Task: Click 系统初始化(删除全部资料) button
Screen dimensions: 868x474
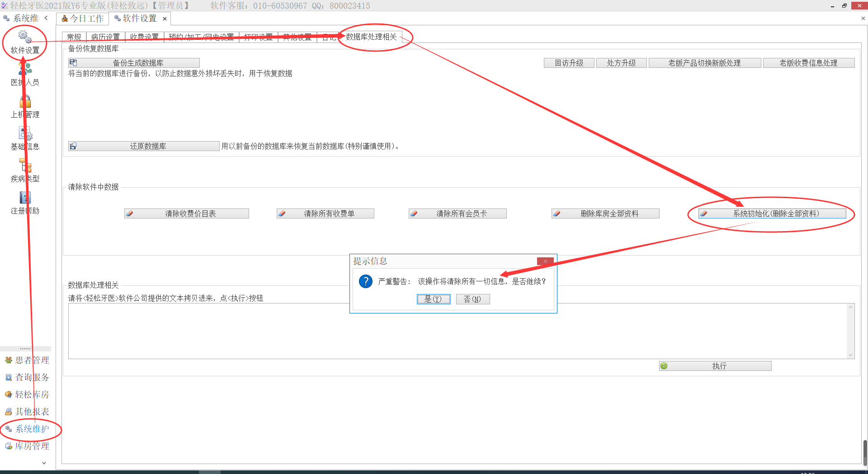Action: pyautogui.click(x=772, y=213)
